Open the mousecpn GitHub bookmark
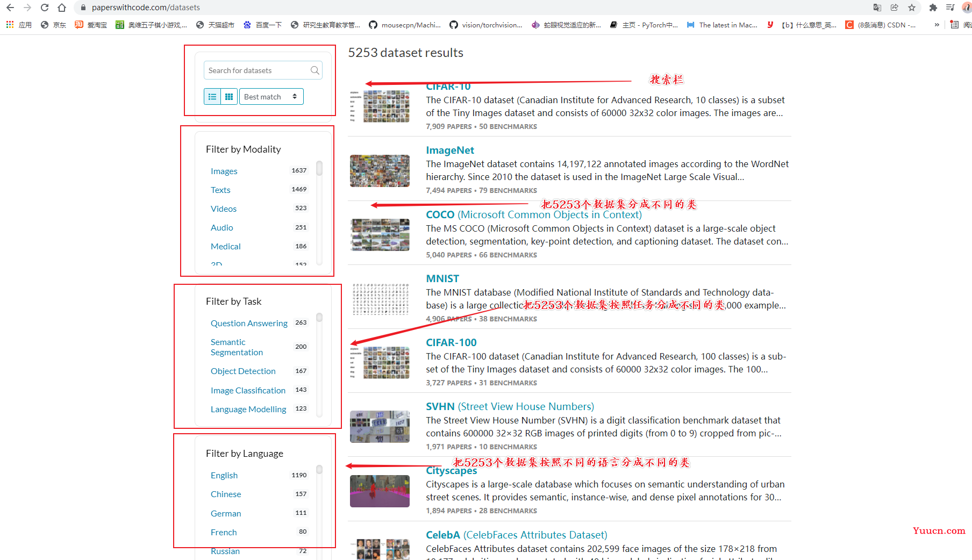 [x=405, y=25]
